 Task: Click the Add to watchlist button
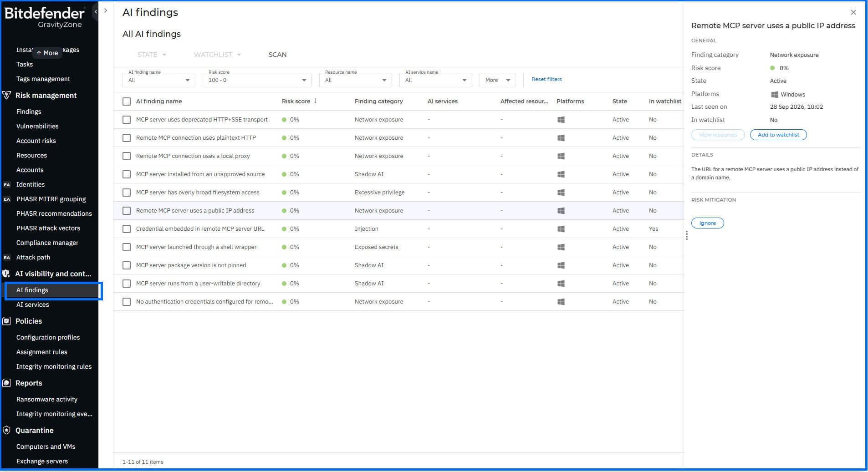click(778, 135)
